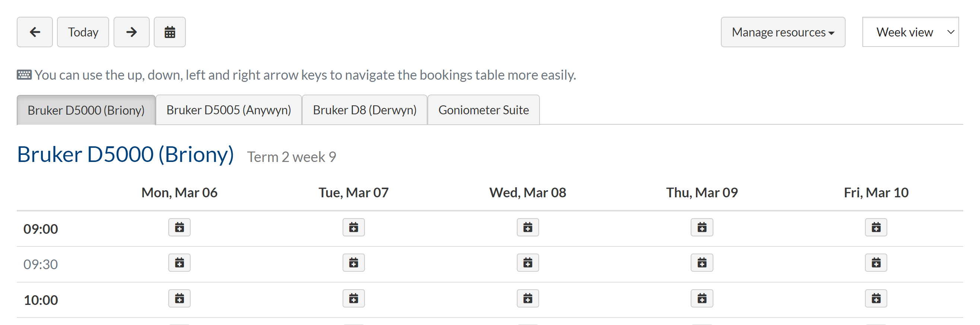The image size is (980, 325).
Task: Go to the next week with right arrow
Action: coord(131,32)
